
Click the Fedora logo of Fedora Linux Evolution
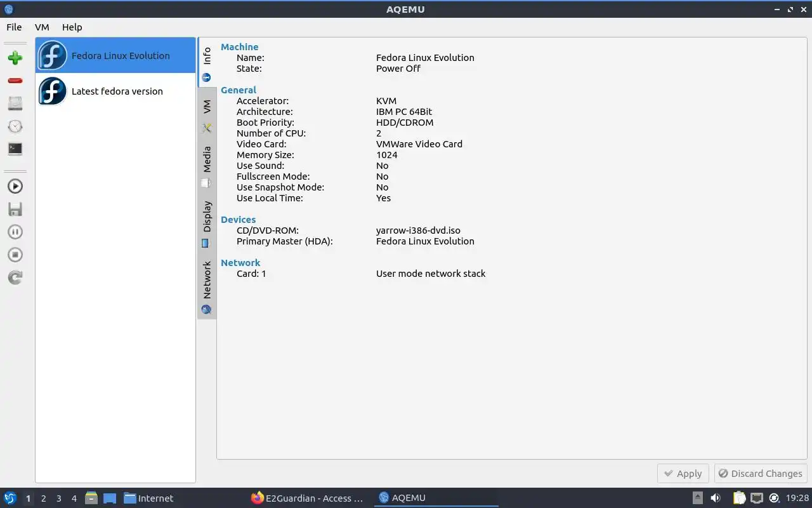tap(53, 55)
